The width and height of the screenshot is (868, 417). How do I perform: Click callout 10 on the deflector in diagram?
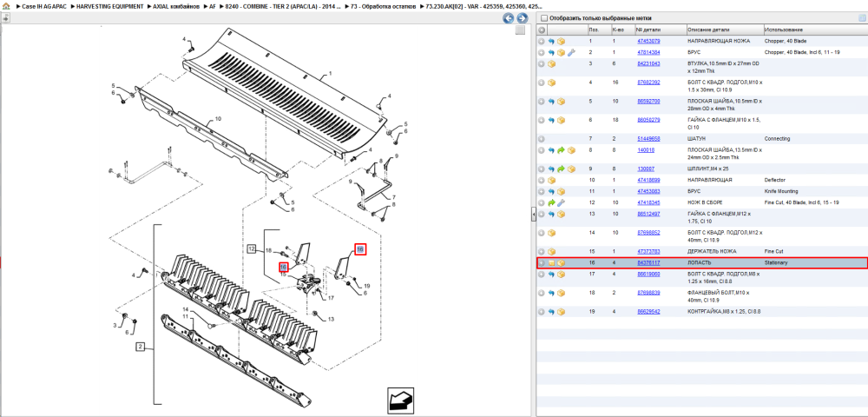(x=218, y=119)
